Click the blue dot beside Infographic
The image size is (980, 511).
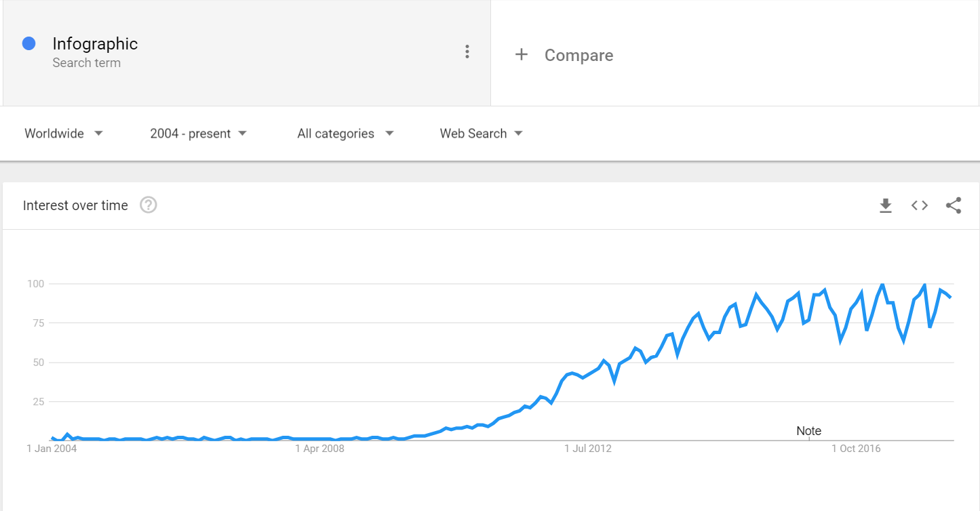tap(28, 43)
